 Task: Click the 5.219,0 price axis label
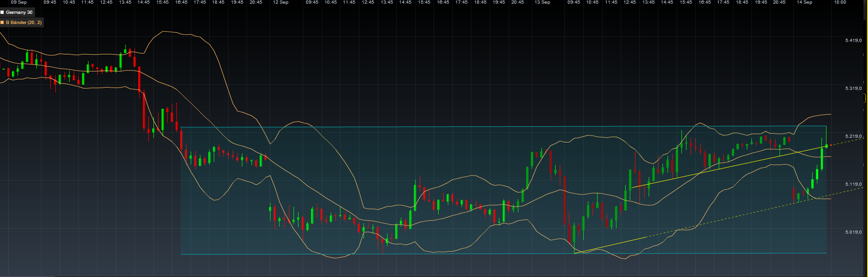[x=853, y=136]
